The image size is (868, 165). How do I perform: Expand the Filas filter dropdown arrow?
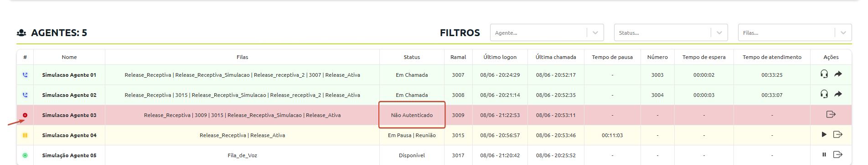tap(843, 32)
